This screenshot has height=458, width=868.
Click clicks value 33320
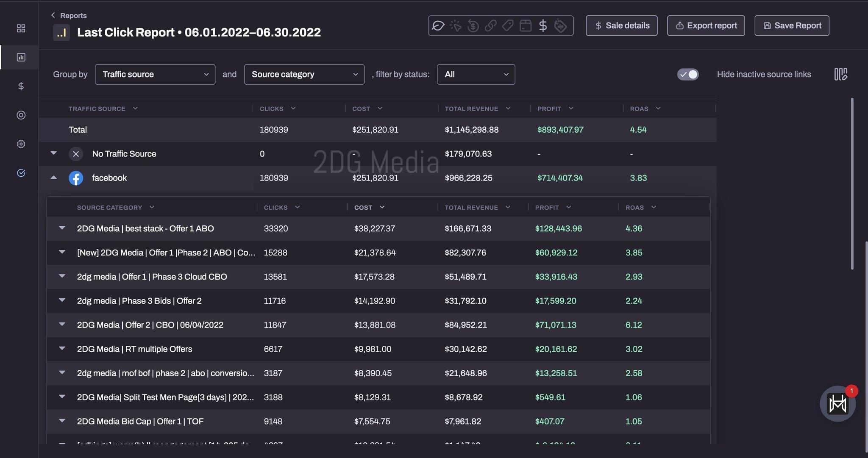coord(276,228)
